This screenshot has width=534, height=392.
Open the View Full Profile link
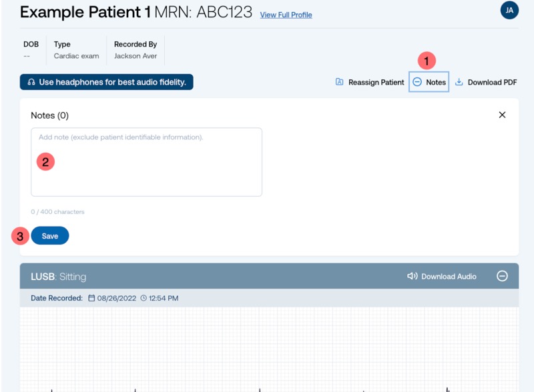[x=286, y=15]
